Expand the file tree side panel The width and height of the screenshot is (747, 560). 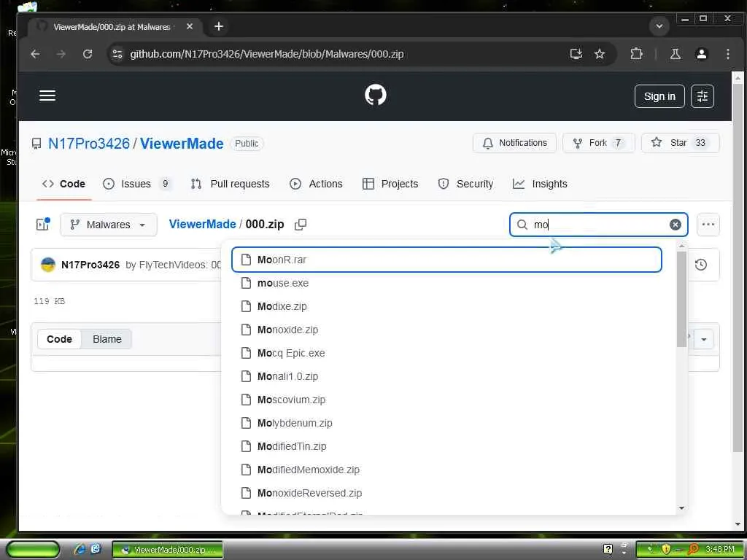pyautogui.click(x=43, y=225)
